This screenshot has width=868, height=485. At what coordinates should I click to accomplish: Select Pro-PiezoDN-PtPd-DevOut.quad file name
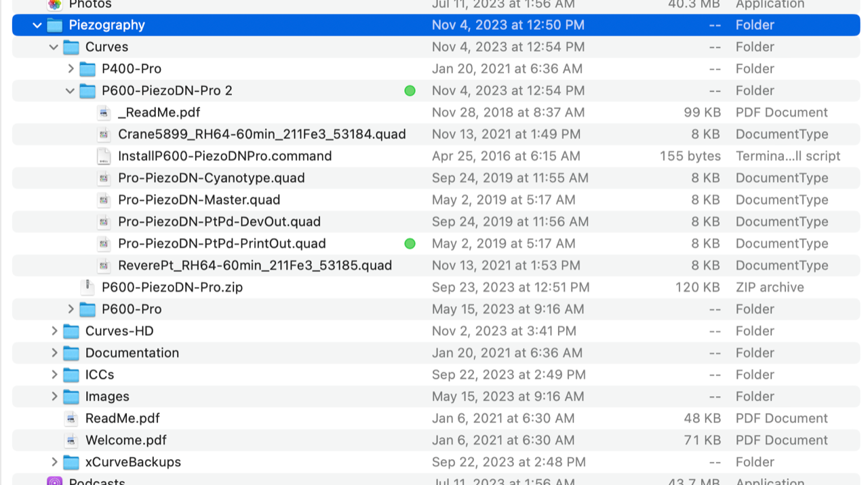[x=220, y=222]
